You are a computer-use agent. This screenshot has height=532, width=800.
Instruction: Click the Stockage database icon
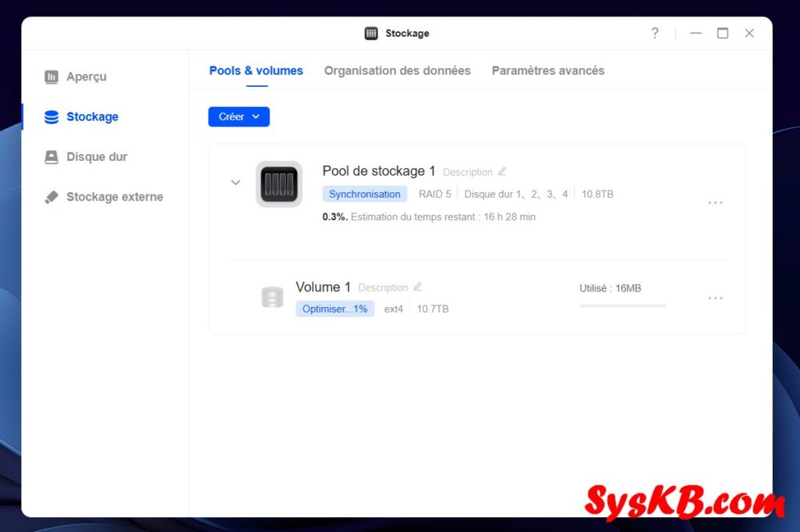(51, 117)
